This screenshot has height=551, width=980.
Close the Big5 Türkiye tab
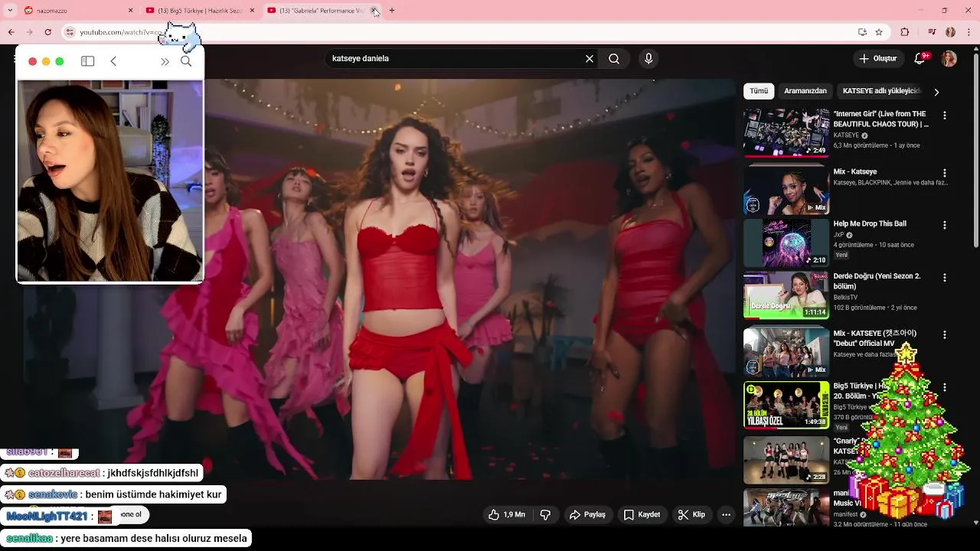coord(252,11)
